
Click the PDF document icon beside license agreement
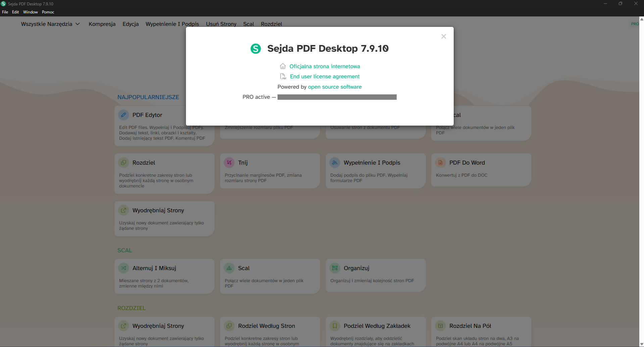[283, 77]
